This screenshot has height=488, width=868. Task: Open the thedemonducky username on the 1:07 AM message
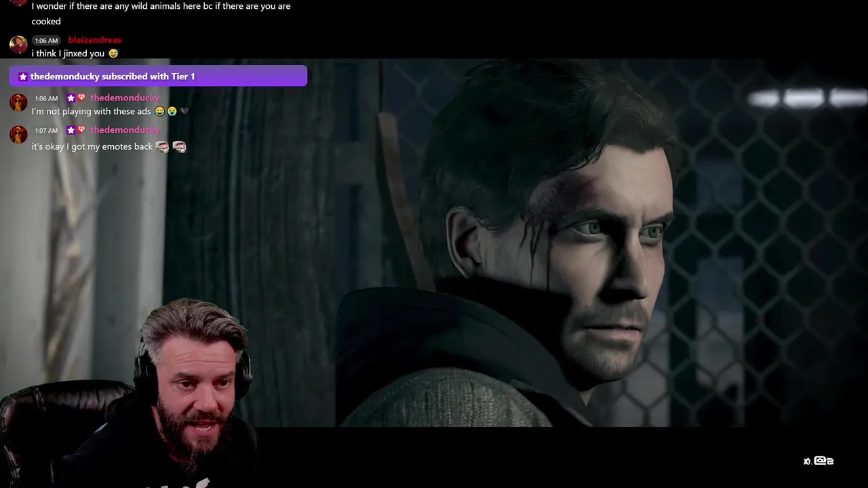[x=125, y=130]
